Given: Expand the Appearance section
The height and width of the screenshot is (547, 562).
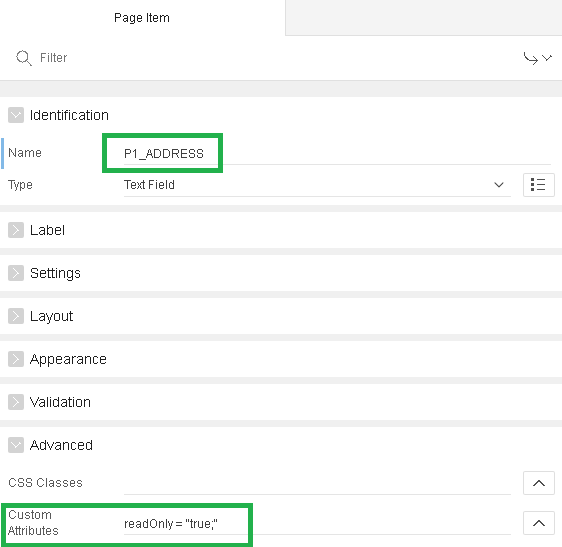Looking at the screenshot, I should pos(16,359).
